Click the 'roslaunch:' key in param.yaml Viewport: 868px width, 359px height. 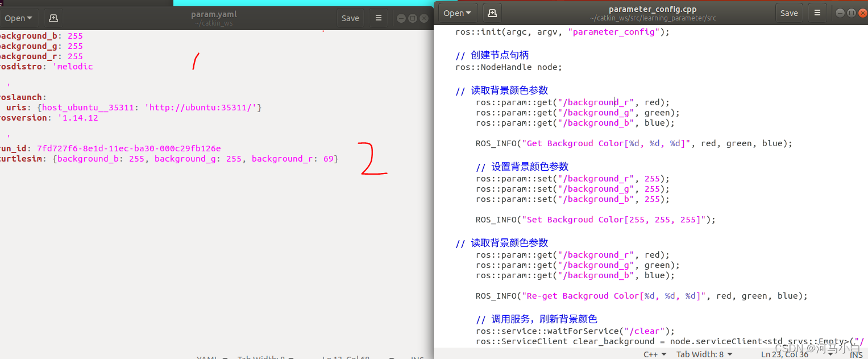tap(23, 97)
